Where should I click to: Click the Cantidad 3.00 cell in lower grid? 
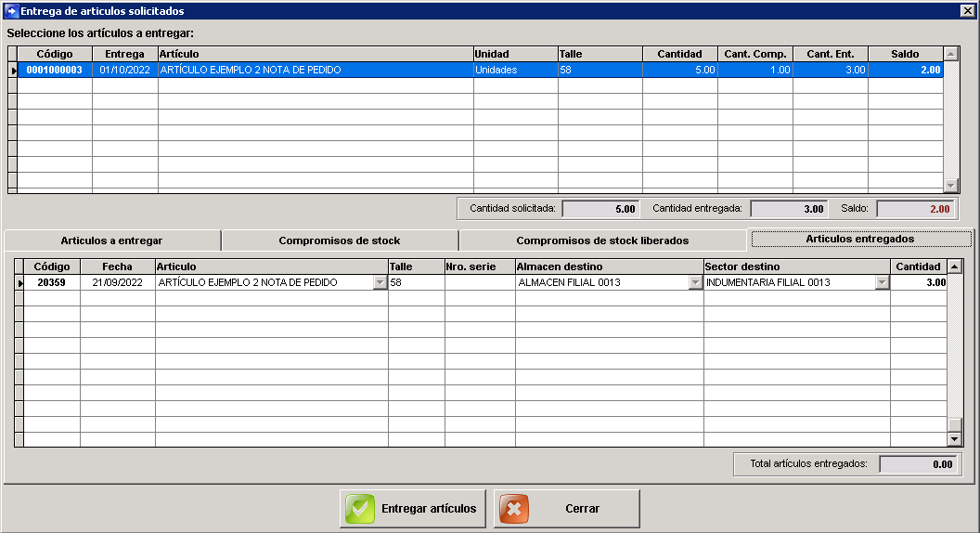pos(919,283)
